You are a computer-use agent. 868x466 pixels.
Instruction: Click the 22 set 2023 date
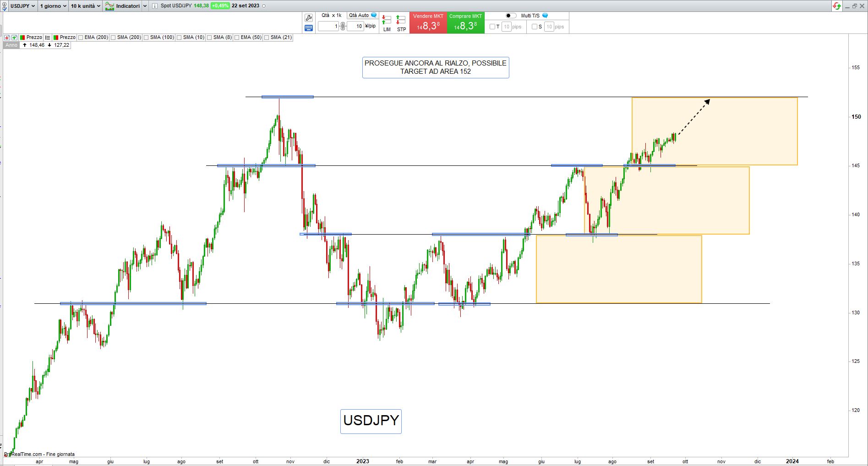point(246,6)
